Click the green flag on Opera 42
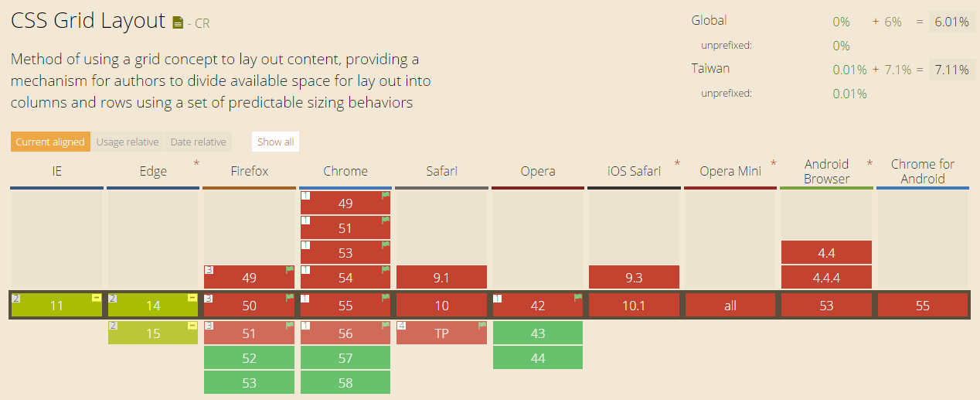980x400 pixels. [x=578, y=298]
